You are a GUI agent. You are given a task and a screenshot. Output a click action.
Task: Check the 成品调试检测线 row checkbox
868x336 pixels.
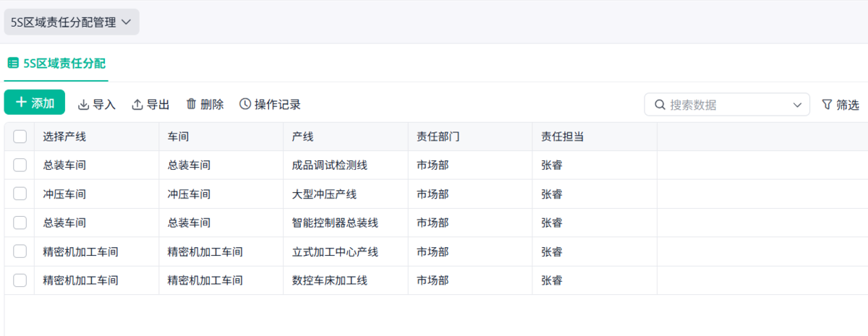coord(20,165)
